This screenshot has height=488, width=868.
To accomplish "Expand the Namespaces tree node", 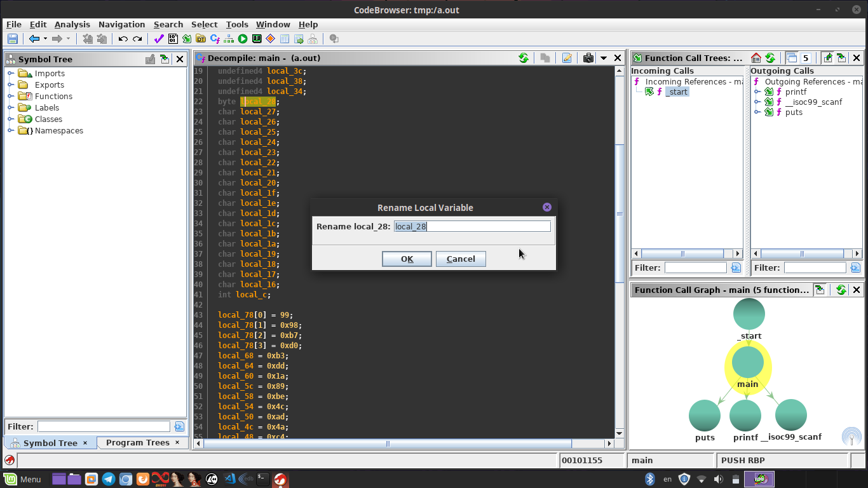I will (x=11, y=131).
